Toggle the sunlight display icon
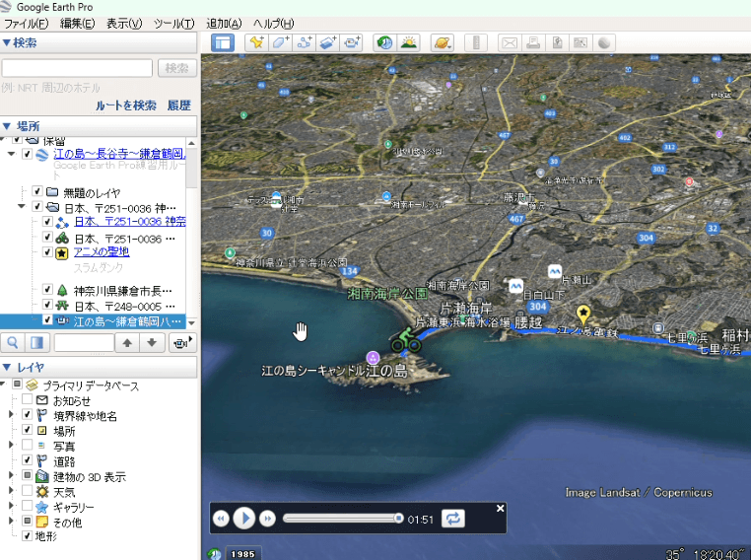The image size is (751, 560). tap(408, 42)
